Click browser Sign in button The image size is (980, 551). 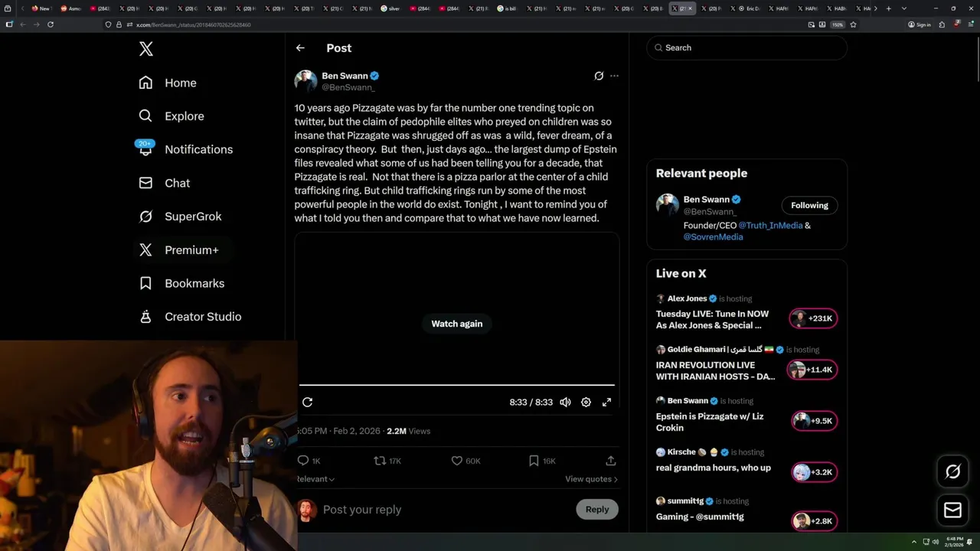pyautogui.click(x=919, y=24)
